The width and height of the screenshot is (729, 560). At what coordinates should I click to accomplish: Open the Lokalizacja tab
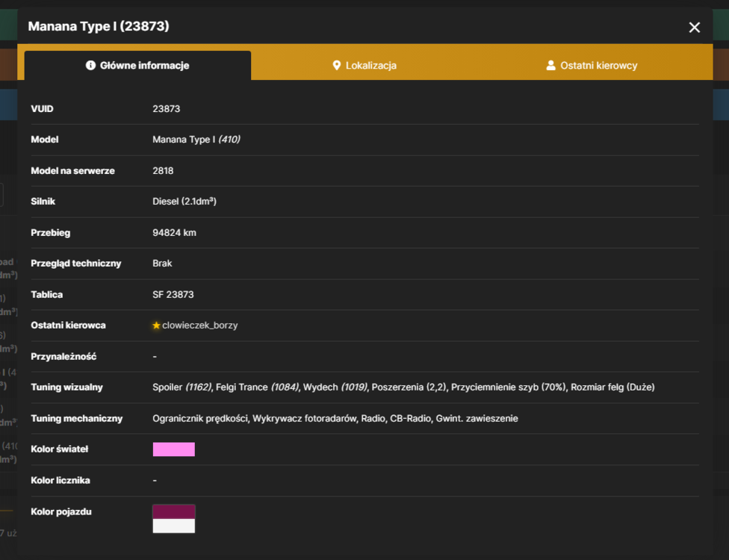coord(365,66)
